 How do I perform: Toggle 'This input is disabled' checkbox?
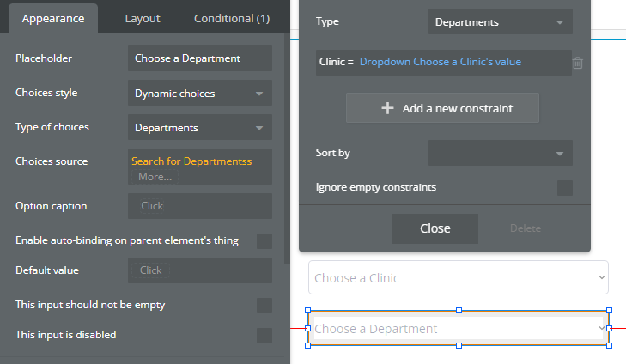point(264,336)
